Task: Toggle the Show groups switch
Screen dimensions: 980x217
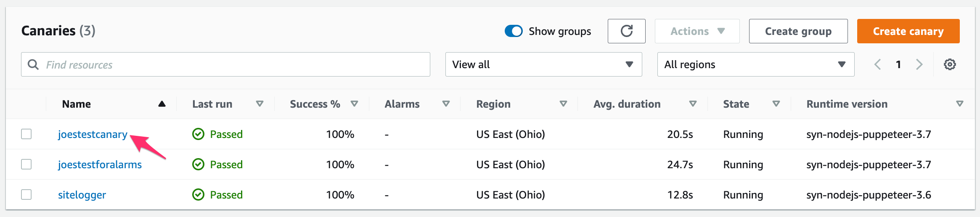Action: (x=514, y=31)
